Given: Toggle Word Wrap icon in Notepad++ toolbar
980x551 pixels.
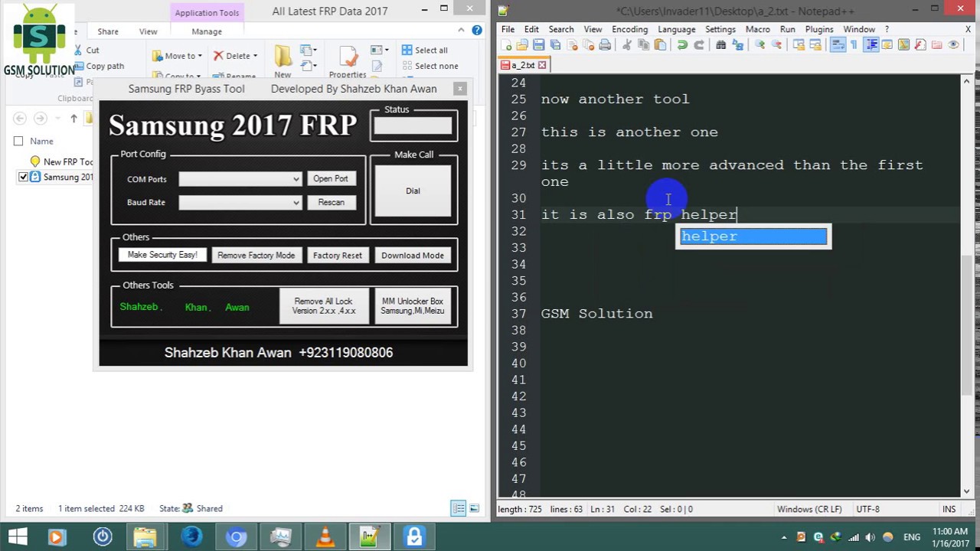Looking at the screenshot, I should tap(838, 45).
